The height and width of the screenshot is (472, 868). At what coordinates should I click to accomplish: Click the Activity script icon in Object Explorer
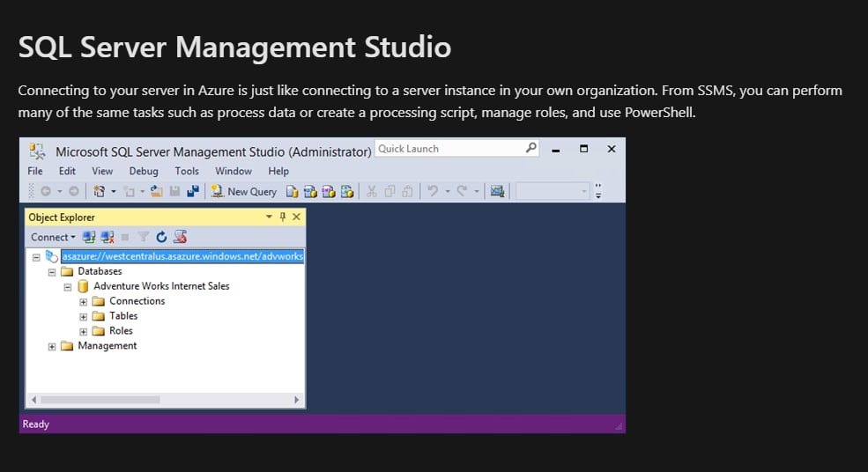pos(180,238)
